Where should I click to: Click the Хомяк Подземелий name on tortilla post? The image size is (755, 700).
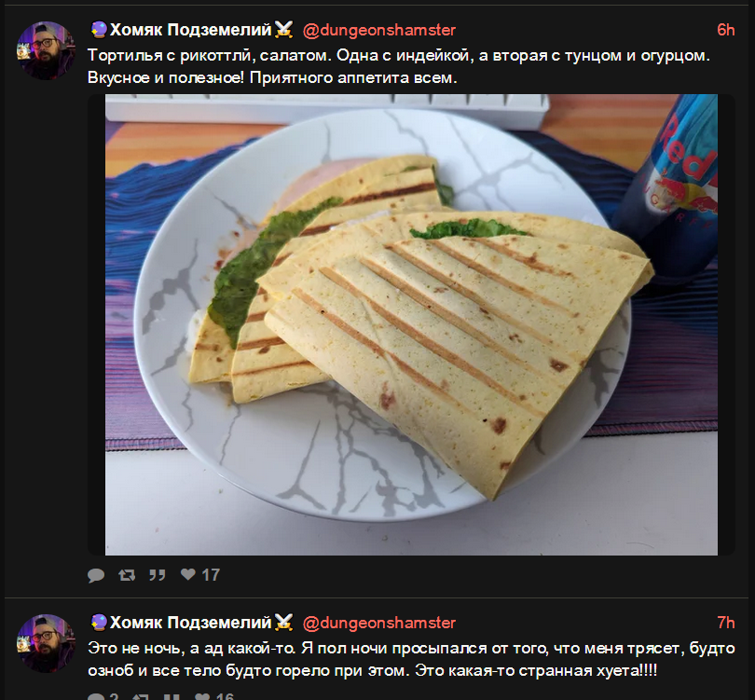(191, 30)
